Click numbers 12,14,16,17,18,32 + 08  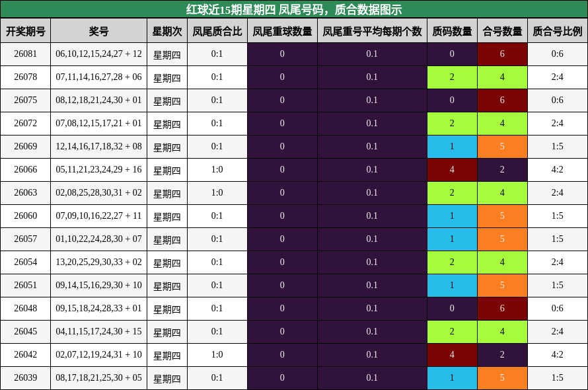click(98, 147)
